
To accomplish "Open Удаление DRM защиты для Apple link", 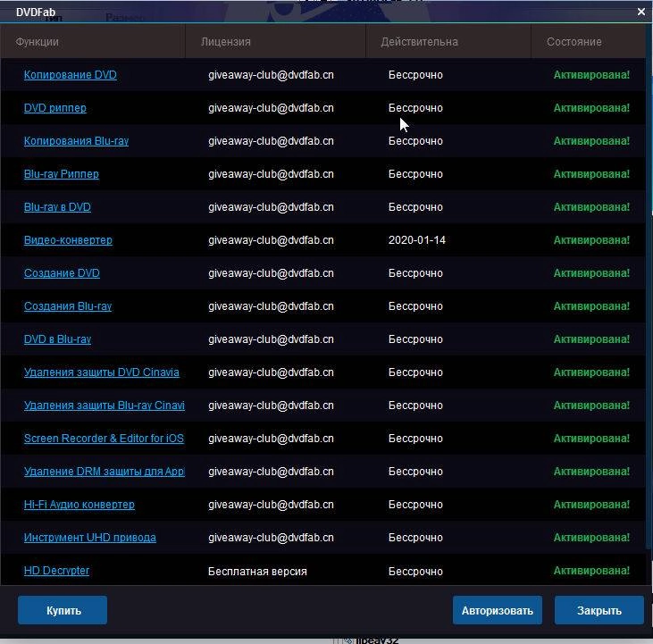I will (x=105, y=472).
